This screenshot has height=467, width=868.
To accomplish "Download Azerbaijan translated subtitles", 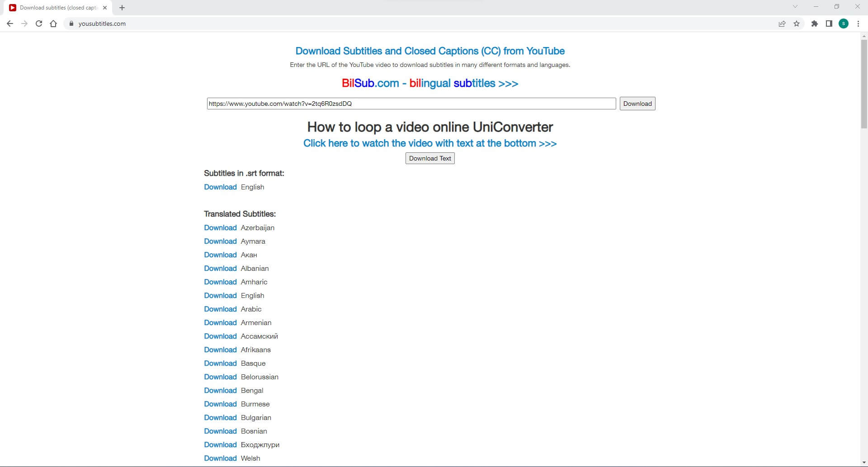I will [x=220, y=228].
